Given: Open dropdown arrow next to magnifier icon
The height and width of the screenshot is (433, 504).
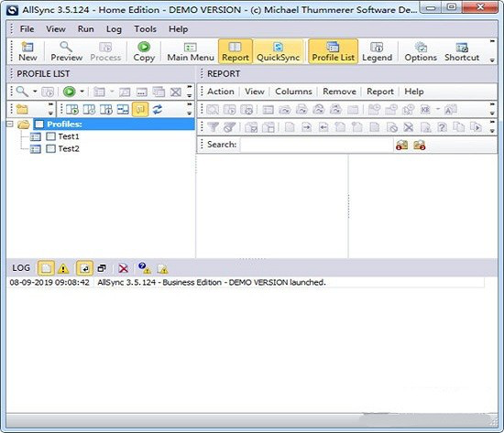Looking at the screenshot, I should pyautogui.click(x=35, y=92).
